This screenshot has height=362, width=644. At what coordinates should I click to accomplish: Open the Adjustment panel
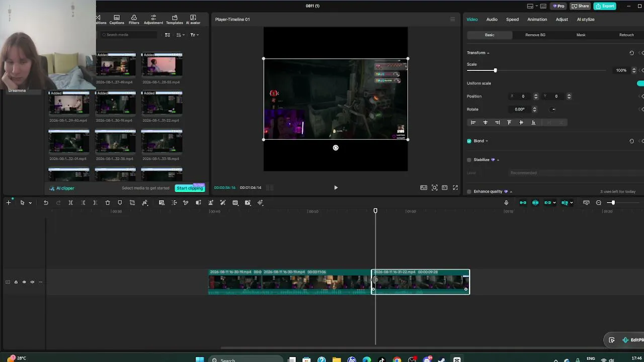153,20
